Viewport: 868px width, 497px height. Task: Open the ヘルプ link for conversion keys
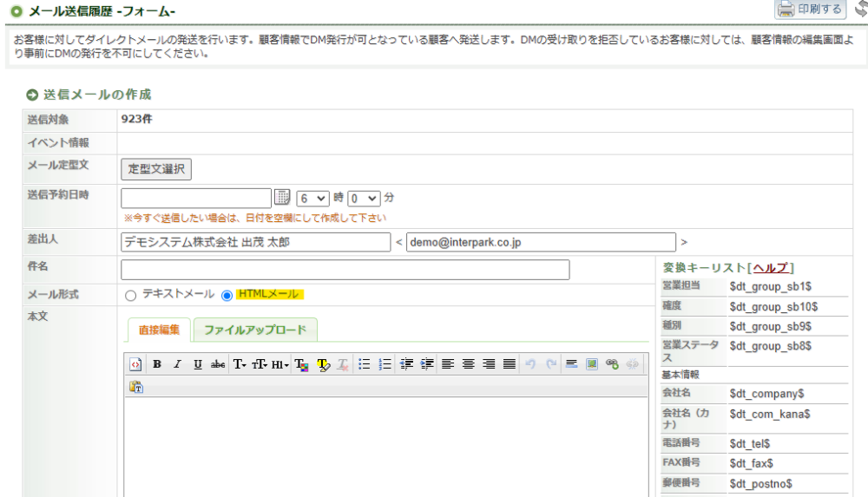pos(770,268)
